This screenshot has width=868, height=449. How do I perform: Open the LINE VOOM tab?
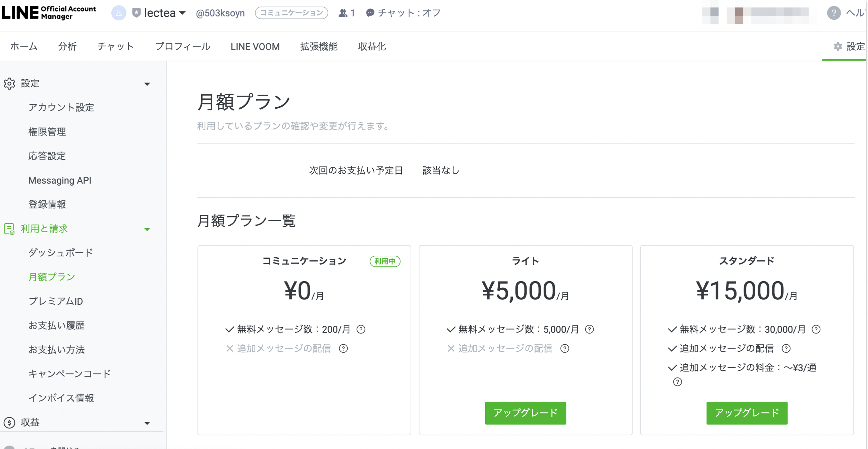pyautogui.click(x=255, y=47)
